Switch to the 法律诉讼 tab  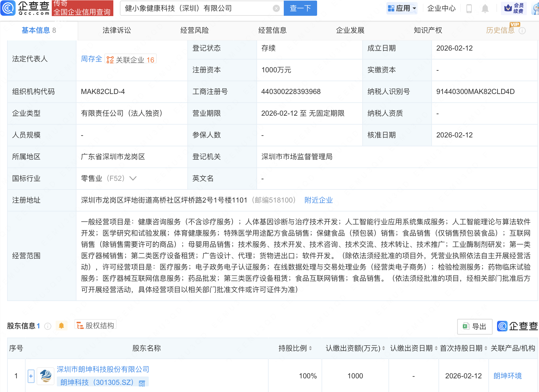coord(117,30)
